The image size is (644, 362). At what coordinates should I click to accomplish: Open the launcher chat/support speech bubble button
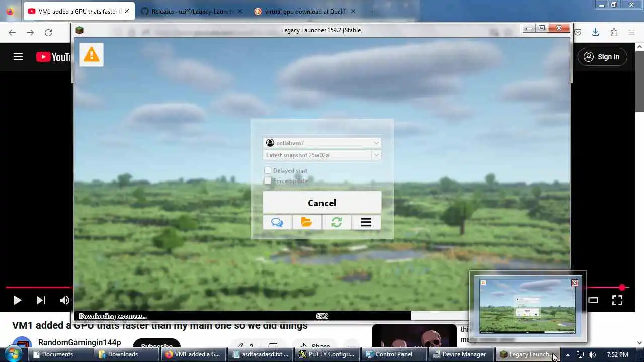[277, 222]
